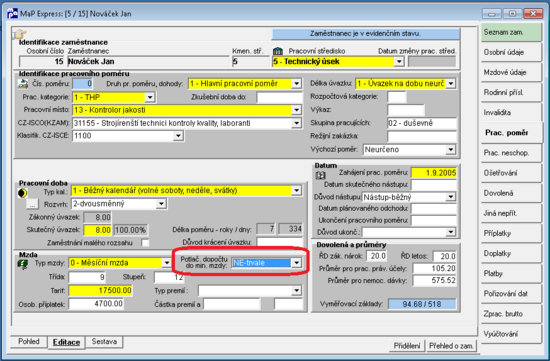Switch to Pohled tab

[29, 342]
